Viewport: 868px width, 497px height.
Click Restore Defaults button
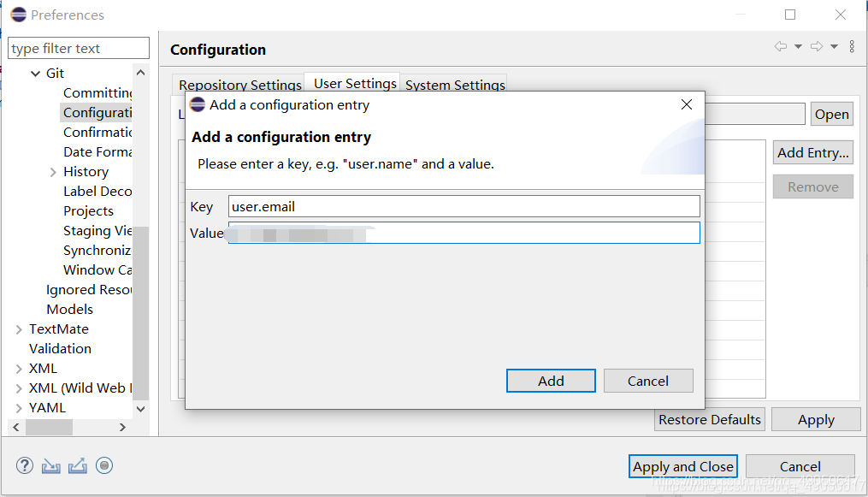pyautogui.click(x=709, y=419)
